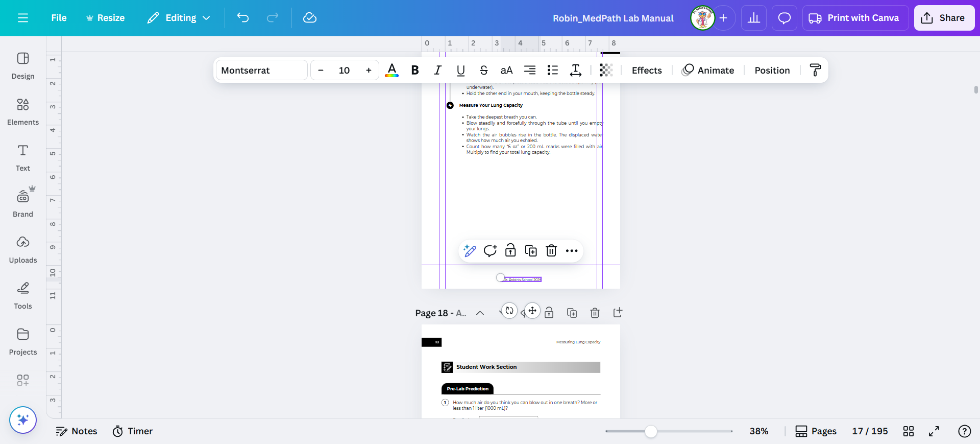Click the Share button
Screen dimensions: 980x444
(944, 18)
